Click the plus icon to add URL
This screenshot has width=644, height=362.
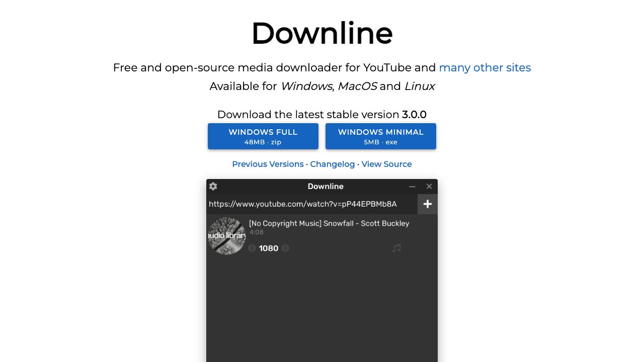tap(428, 204)
